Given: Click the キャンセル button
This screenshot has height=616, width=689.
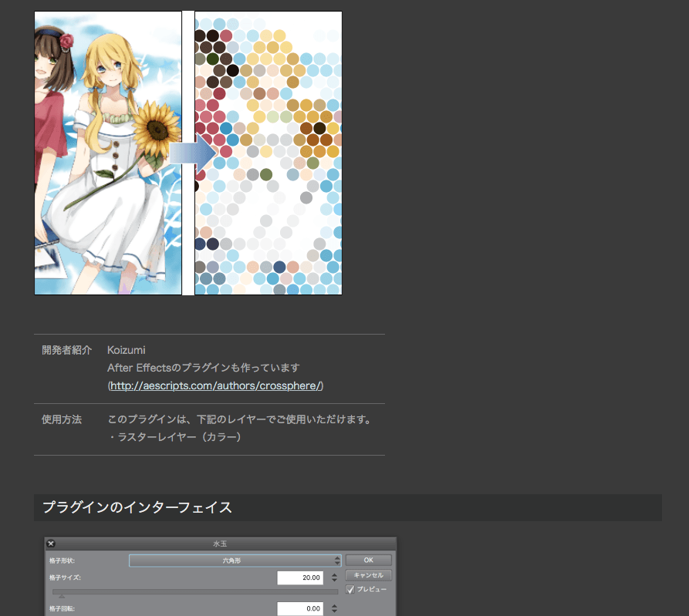Looking at the screenshot, I should click(x=368, y=575).
